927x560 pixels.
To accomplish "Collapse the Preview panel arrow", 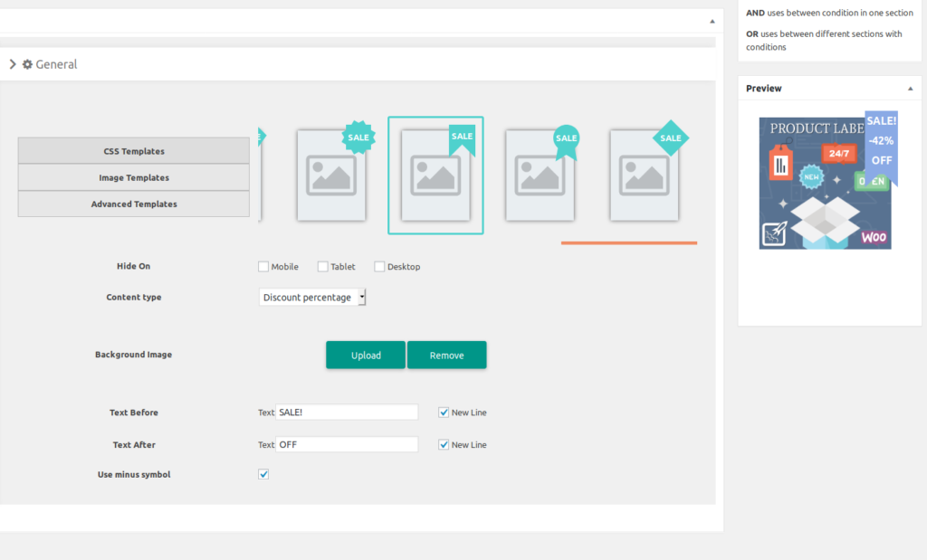I will click(910, 89).
